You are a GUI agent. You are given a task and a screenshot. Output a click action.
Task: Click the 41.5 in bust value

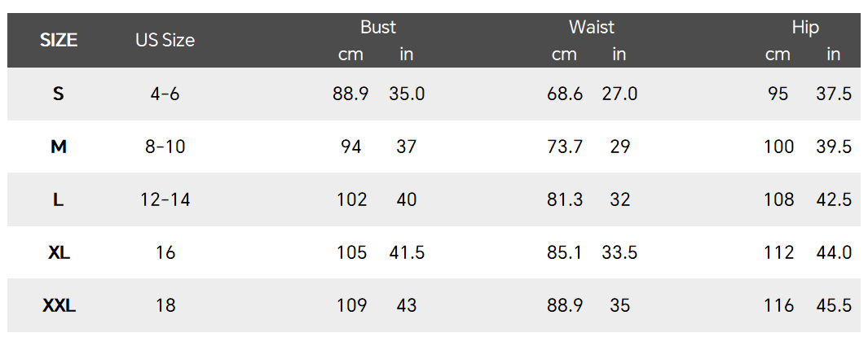point(407,252)
